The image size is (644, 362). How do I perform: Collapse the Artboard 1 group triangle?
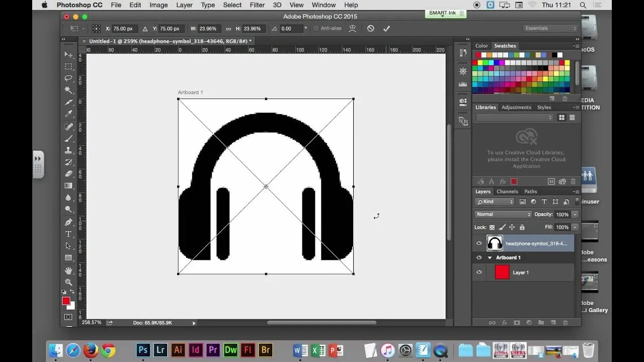(490, 257)
